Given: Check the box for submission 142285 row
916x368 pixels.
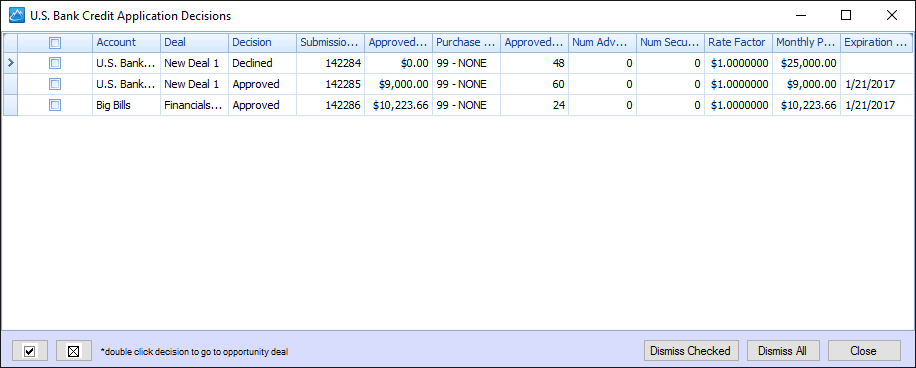Looking at the screenshot, I should pos(55,84).
